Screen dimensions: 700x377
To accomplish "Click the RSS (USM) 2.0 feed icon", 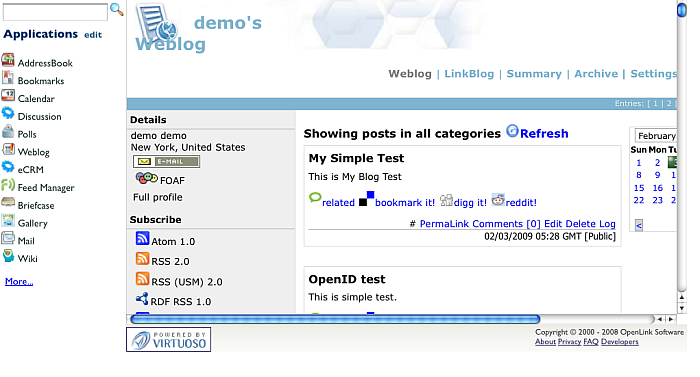I will point(142,279).
